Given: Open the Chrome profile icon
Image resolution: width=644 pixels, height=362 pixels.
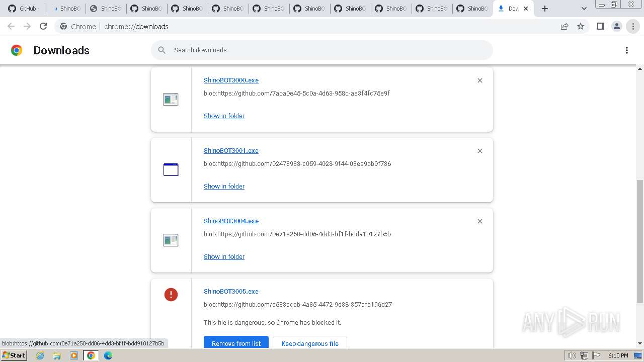Looking at the screenshot, I should click(616, 27).
